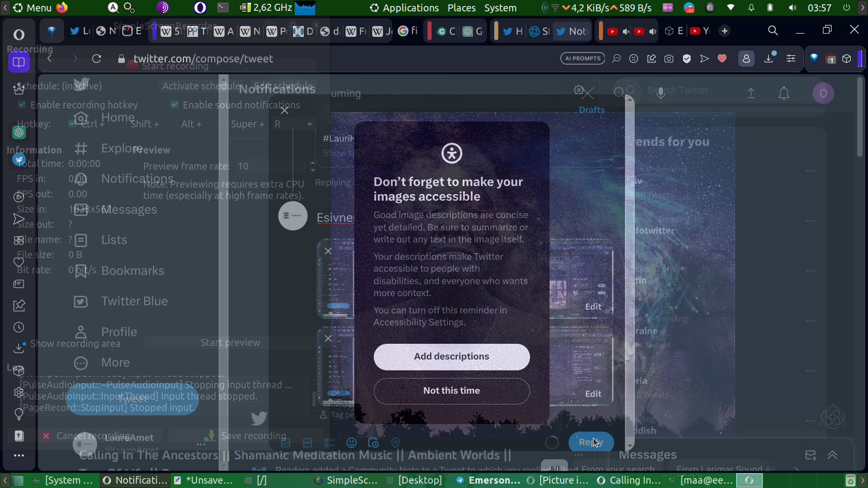The width and height of the screenshot is (868, 488).
Task: Expand the Messages drawer with double chevron
Action: coord(833,455)
